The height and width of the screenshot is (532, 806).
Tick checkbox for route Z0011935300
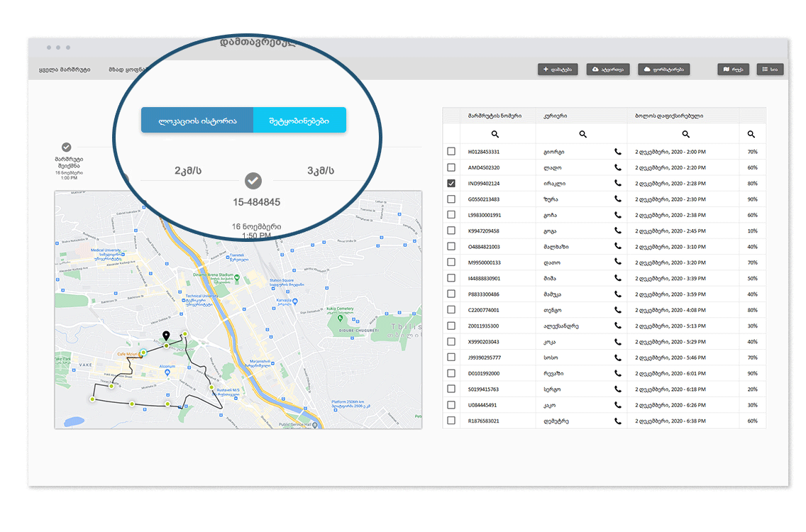coord(451,326)
